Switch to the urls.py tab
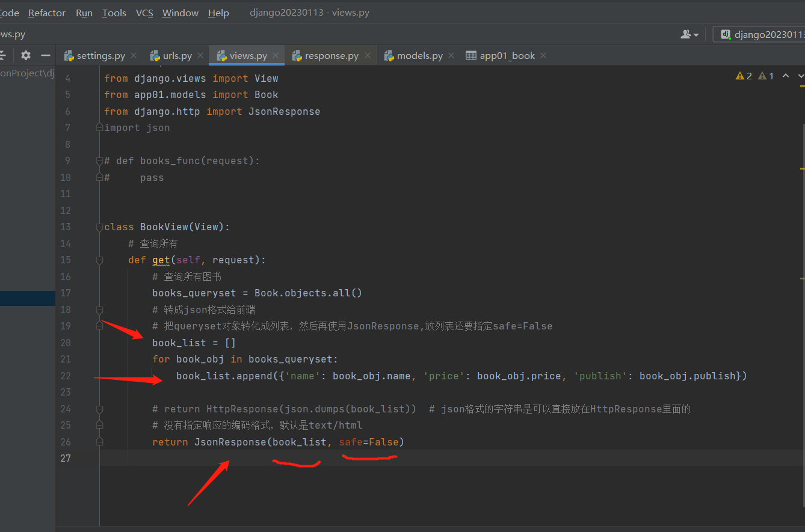Image resolution: width=805 pixels, height=532 pixels. pyautogui.click(x=177, y=55)
